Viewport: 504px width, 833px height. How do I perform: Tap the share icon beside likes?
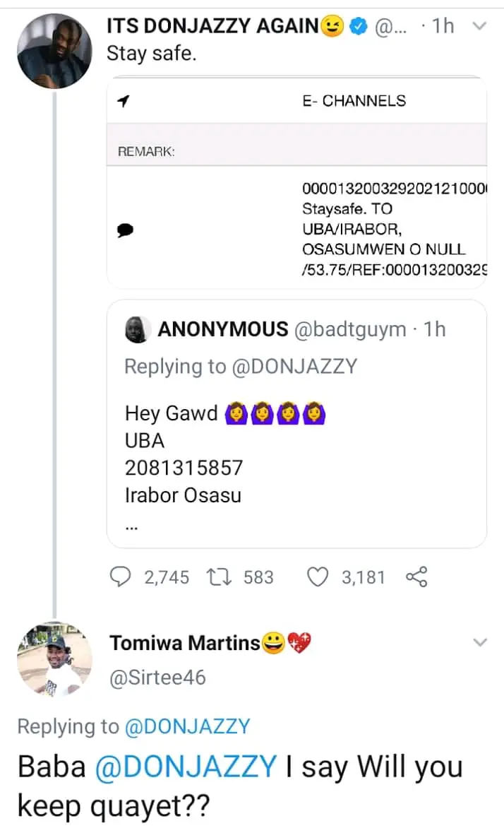point(417,577)
